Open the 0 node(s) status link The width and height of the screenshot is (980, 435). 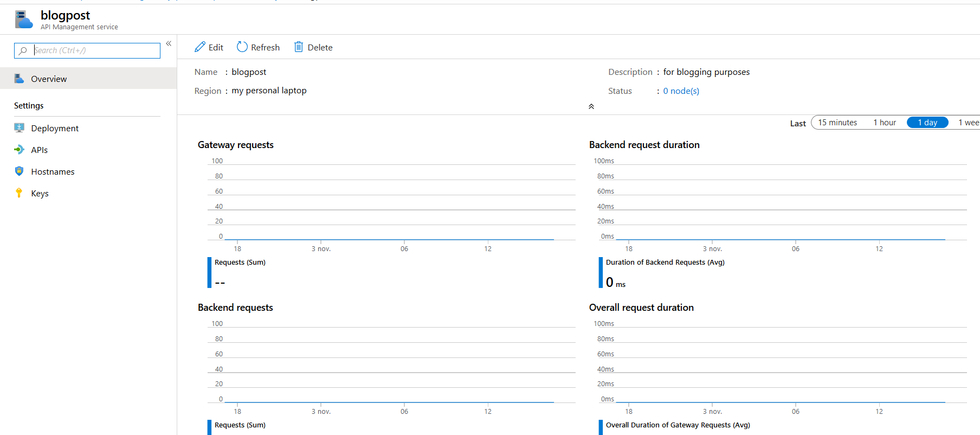[681, 91]
